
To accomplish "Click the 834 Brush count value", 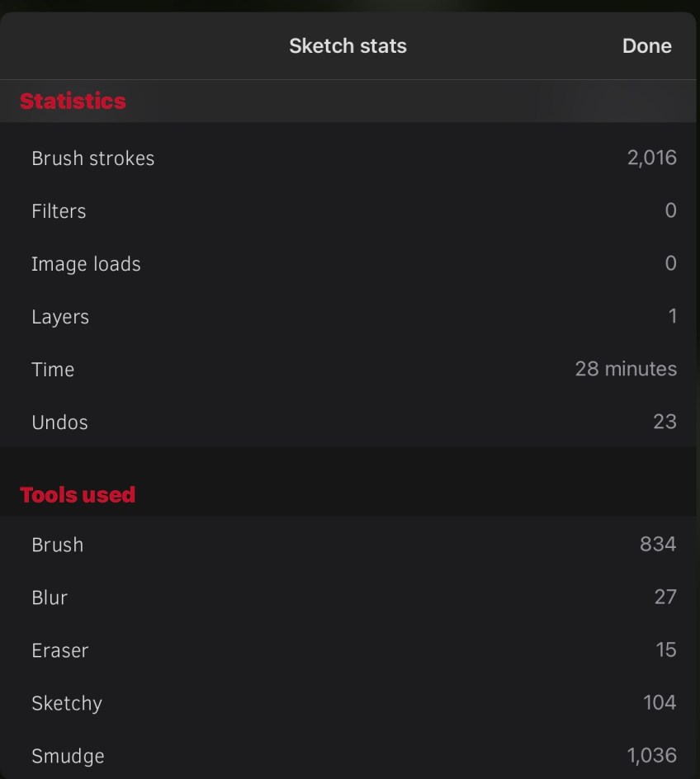I will click(x=658, y=544).
